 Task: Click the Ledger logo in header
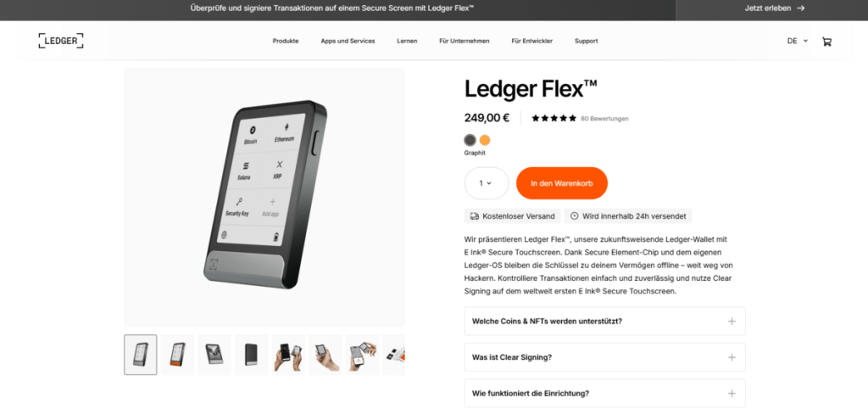[61, 41]
